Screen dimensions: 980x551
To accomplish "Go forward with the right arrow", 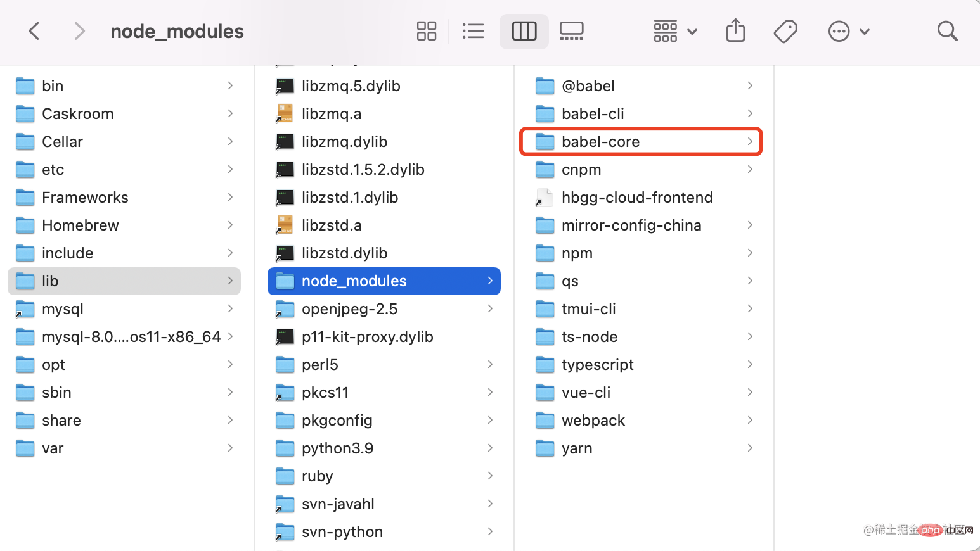I will (79, 31).
